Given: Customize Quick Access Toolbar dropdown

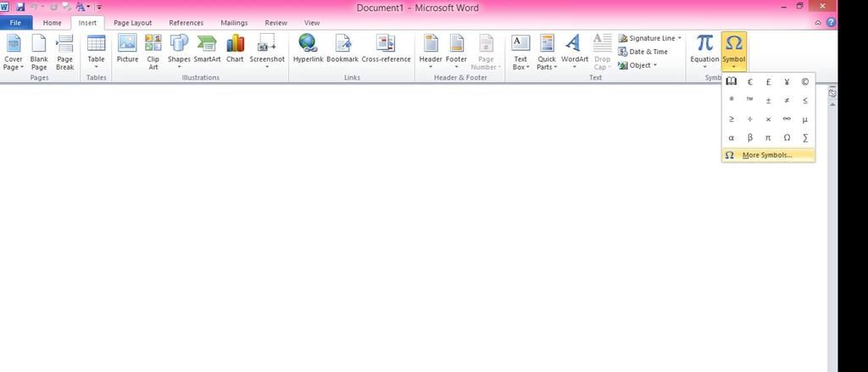Looking at the screenshot, I should click(x=99, y=7).
